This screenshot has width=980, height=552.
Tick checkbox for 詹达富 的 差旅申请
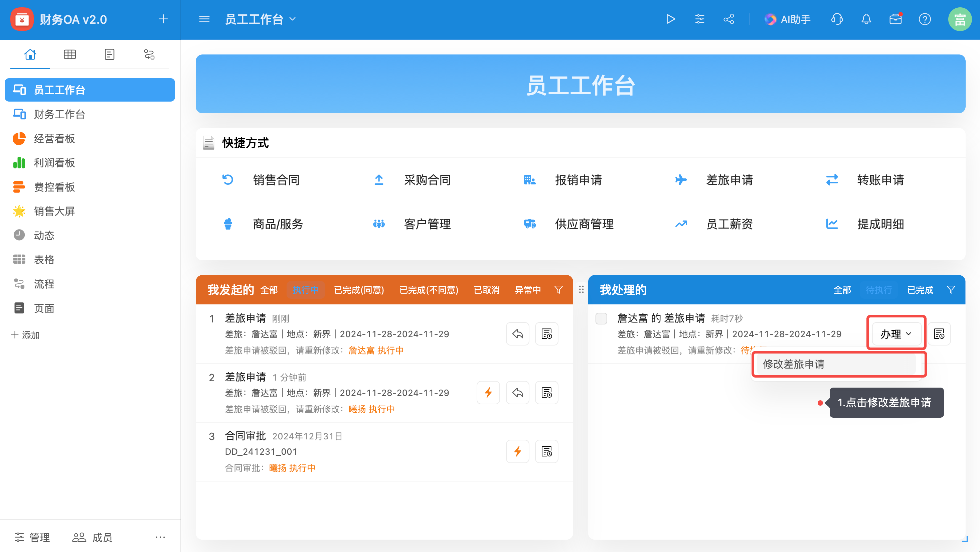601,318
